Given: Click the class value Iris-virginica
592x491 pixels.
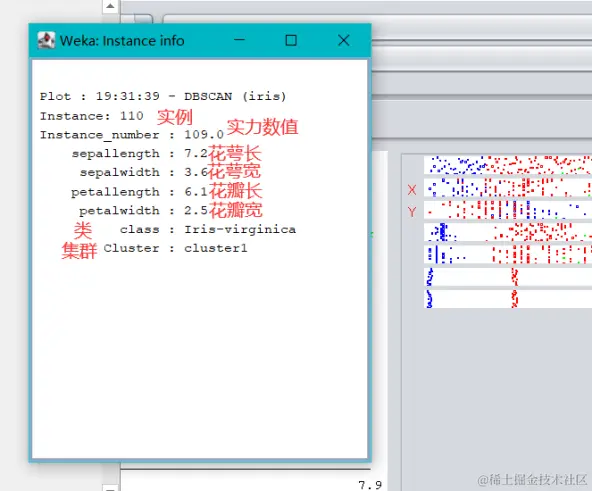Looking at the screenshot, I should [240, 230].
